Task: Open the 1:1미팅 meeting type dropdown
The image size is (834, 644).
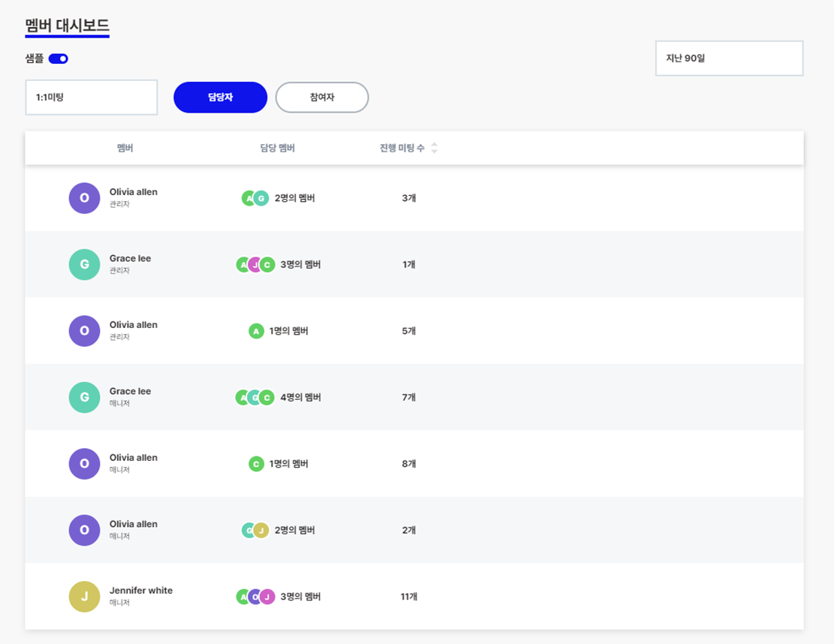Action: [92, 98]
